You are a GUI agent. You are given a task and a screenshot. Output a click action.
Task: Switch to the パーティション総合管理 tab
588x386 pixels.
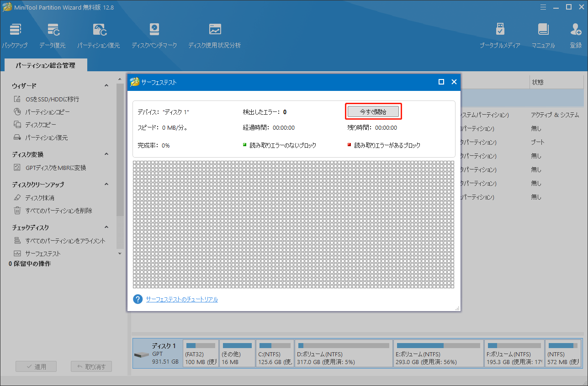click(x=45, y=65)
